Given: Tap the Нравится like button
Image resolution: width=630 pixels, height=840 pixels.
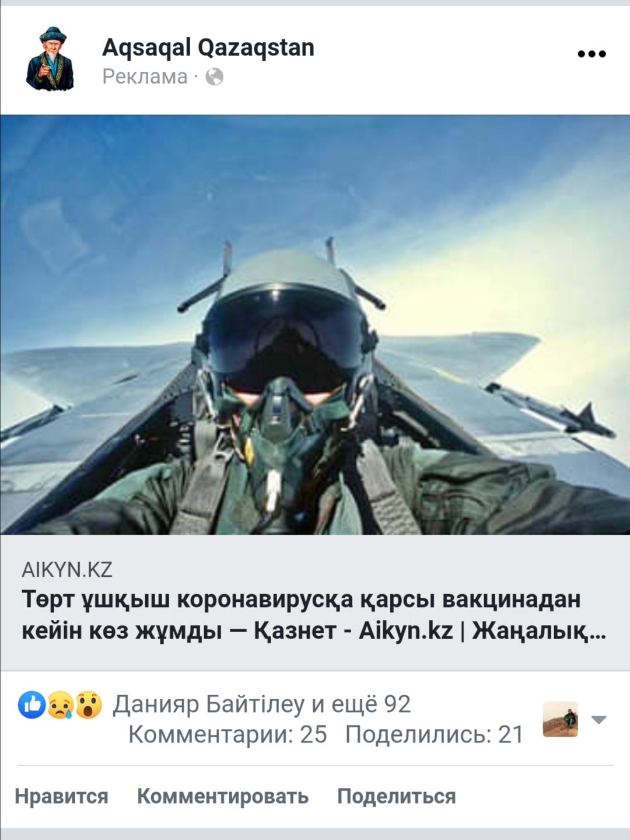Looking at the screenshot, I should 61,796.
